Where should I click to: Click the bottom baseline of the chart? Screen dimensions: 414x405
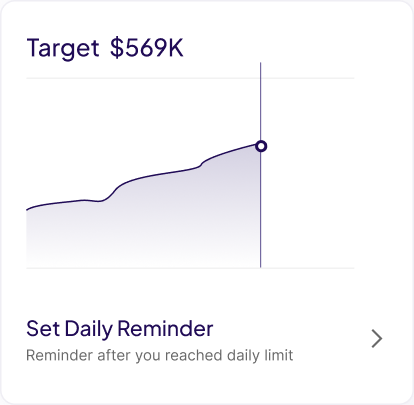190,268
